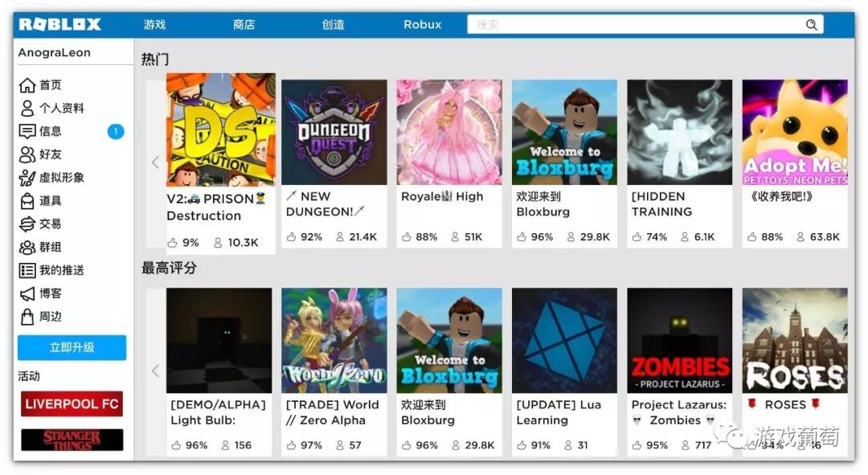Open the 博客 blog megaphone icon

[x=27, y=294]
